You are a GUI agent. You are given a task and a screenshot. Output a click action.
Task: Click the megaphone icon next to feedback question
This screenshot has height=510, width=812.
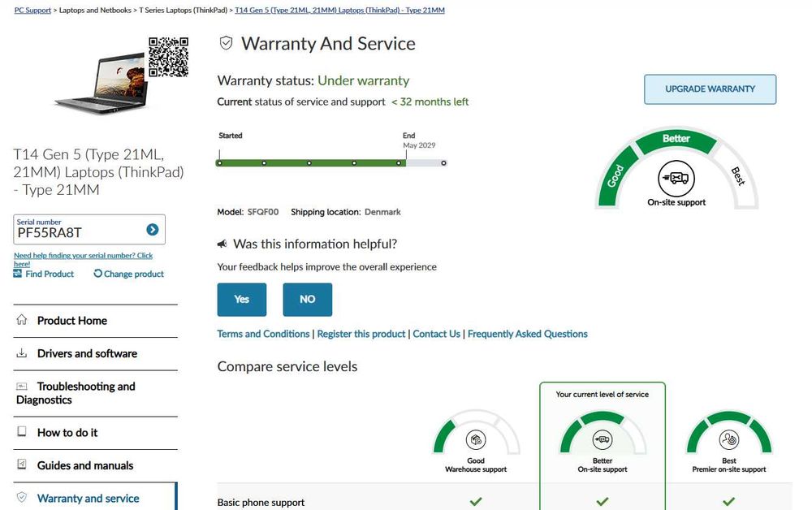(222, 244)
